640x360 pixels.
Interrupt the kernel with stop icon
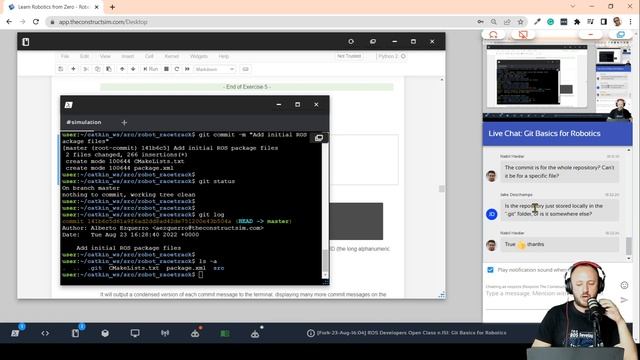pyautogui.click(x=166, y=69)
